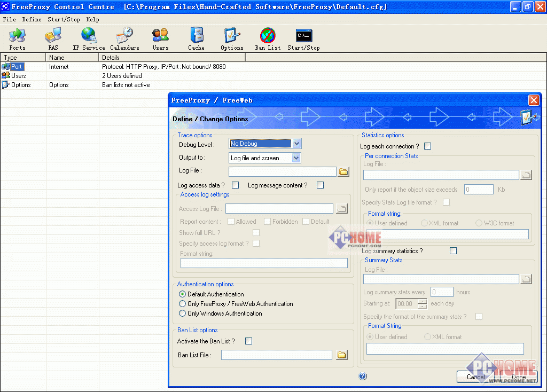Click the Details column header
Screen dimensions: 547x392
click(173, 58)
